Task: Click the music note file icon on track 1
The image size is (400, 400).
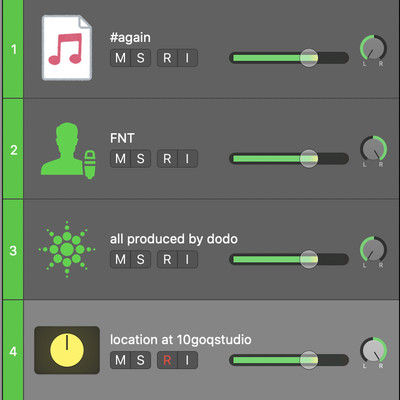Action: coord(67,48)
